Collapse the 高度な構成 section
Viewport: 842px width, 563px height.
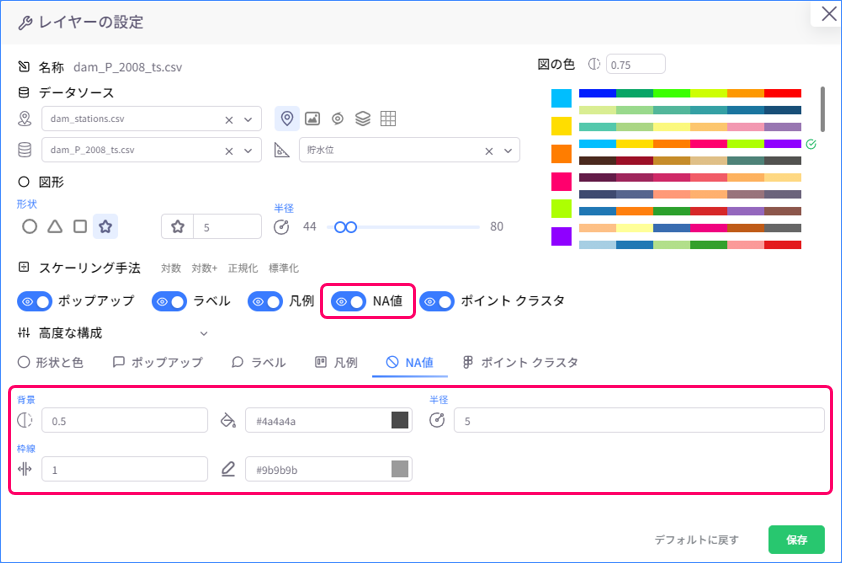click(204, 334)
